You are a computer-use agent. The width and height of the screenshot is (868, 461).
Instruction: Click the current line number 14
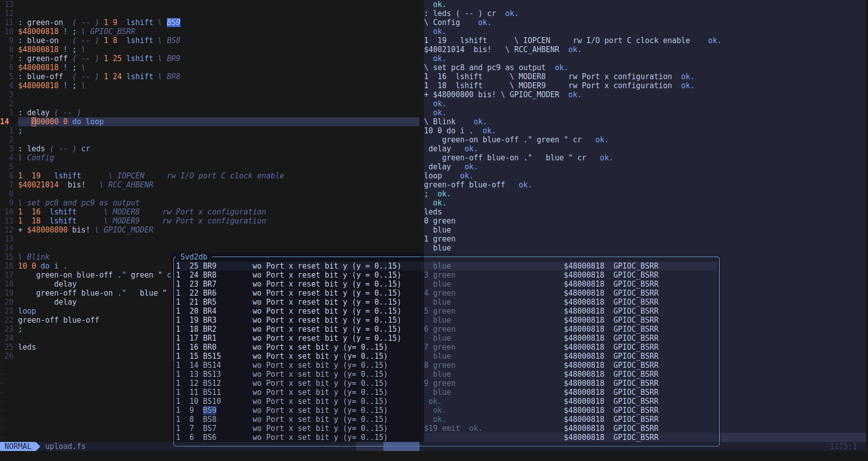(5, 122)
